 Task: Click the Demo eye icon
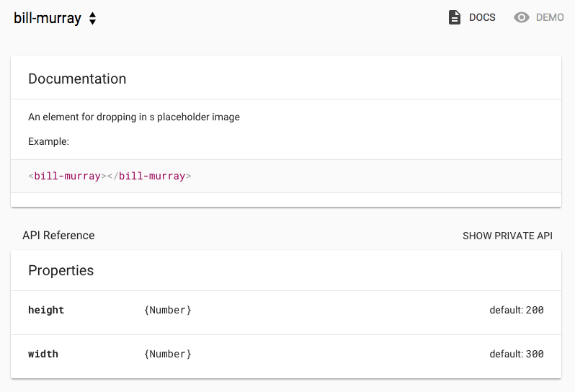[x=522, y=17]
